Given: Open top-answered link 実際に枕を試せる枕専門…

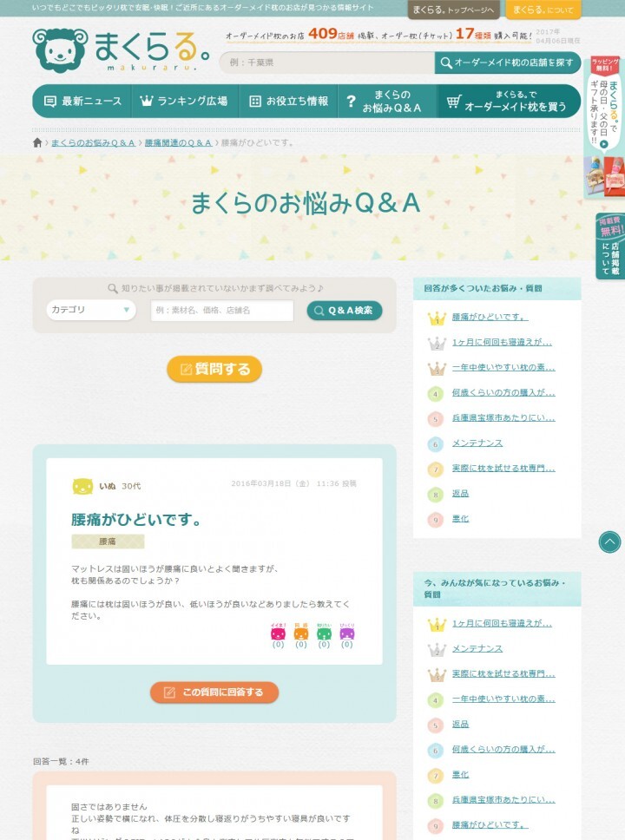Looking at the screenshot, I should 503,469.
